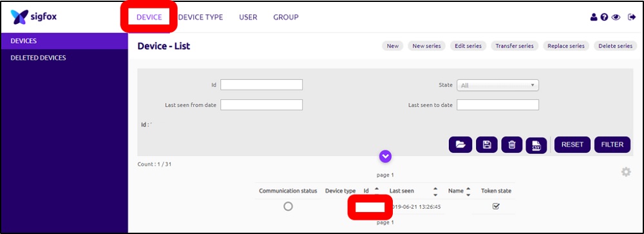Click the 'Device - List' heading

pos(164,46)
